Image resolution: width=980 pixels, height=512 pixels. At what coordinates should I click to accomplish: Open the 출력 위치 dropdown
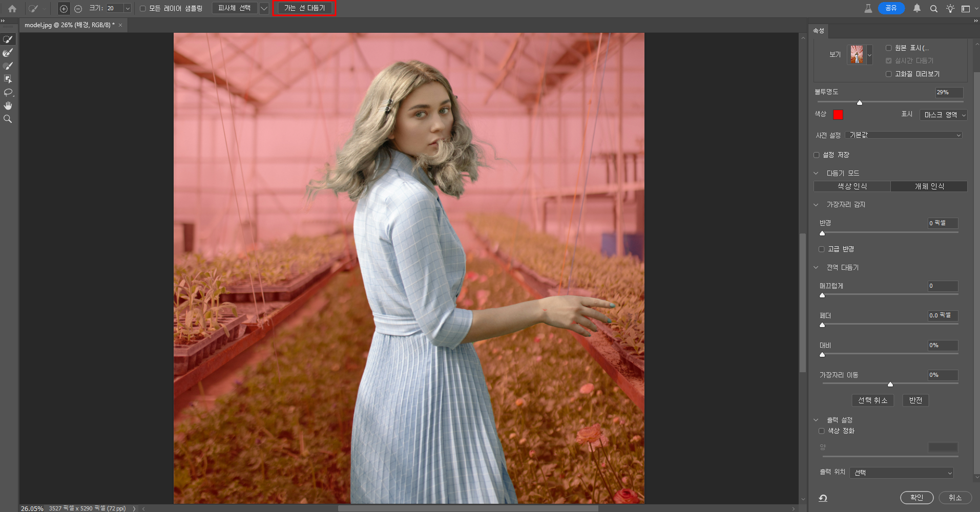pyautogui.click(x=902, y=473)
